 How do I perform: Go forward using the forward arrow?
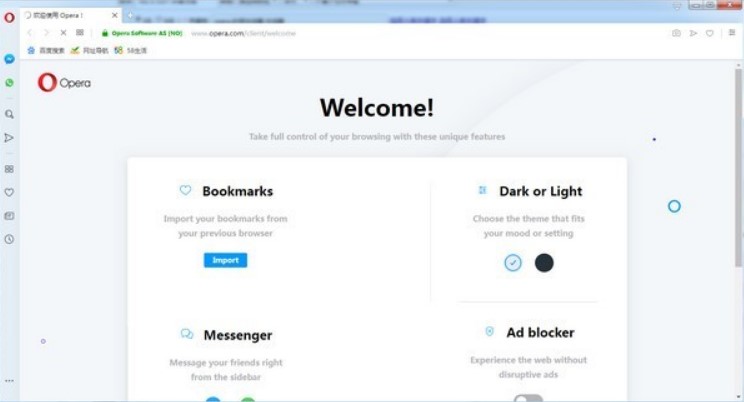[x=46, y=33]
